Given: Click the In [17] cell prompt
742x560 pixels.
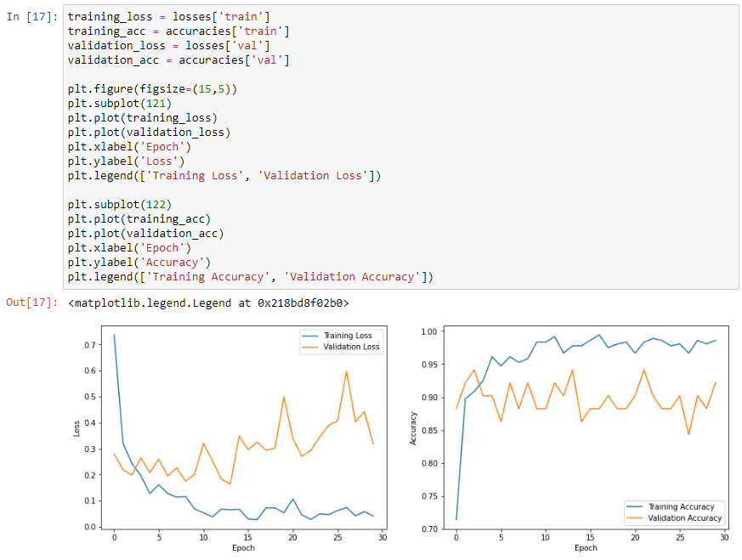Looking at the screenshot, I should click(32, 17).
